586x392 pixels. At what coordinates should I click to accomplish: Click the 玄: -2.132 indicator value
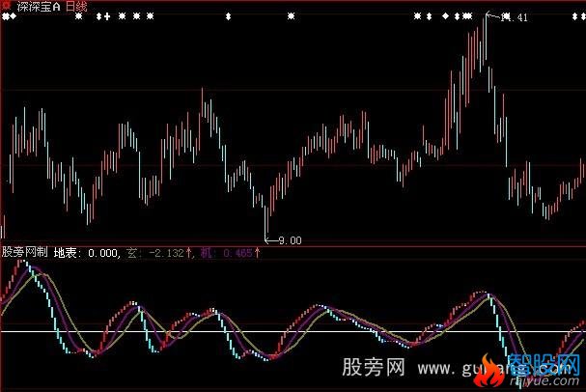[x=155, y=253]
